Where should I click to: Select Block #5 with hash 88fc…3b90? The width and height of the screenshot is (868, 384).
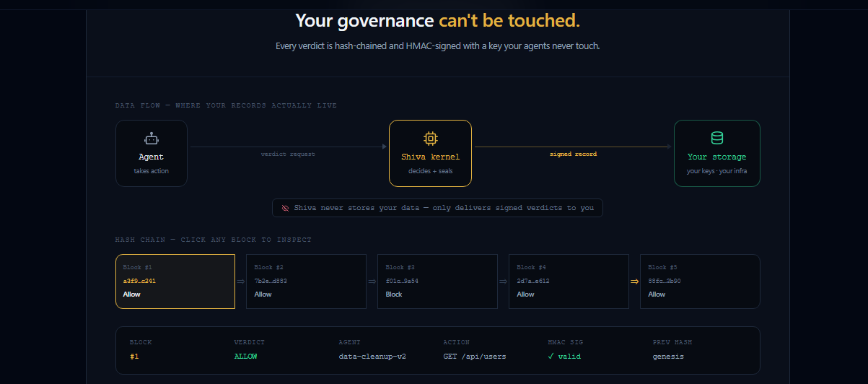(700, 282)
